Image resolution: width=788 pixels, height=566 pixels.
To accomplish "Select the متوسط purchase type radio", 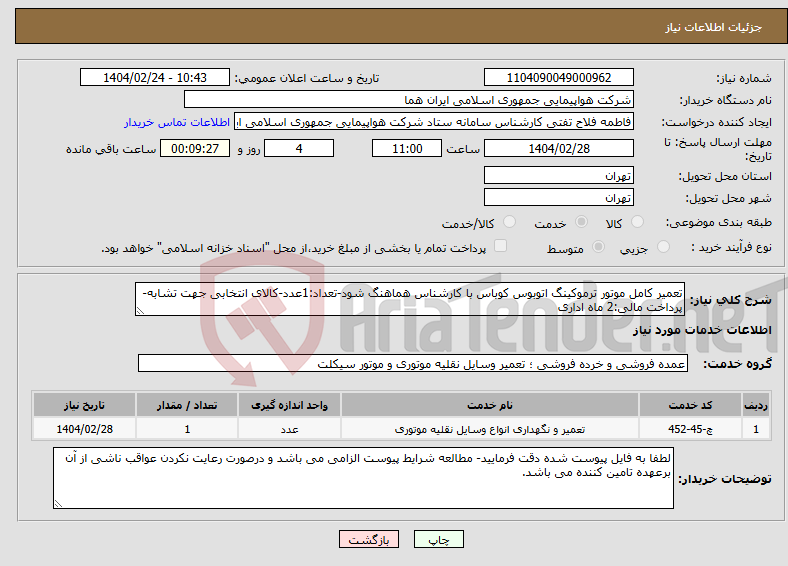I will pos(599,246).
